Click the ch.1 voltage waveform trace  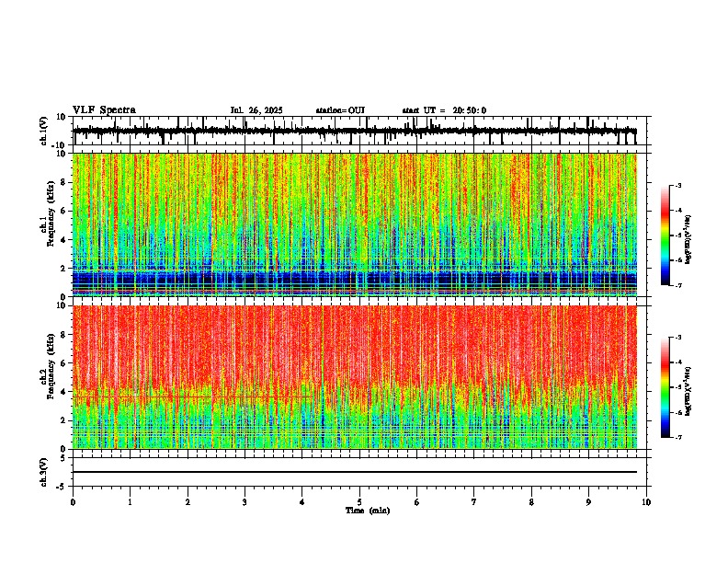pos(355,131)
